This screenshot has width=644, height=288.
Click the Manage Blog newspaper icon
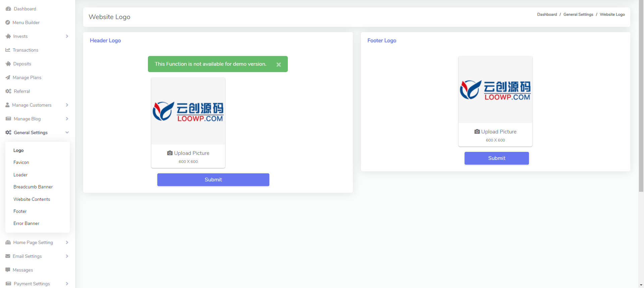8,119
